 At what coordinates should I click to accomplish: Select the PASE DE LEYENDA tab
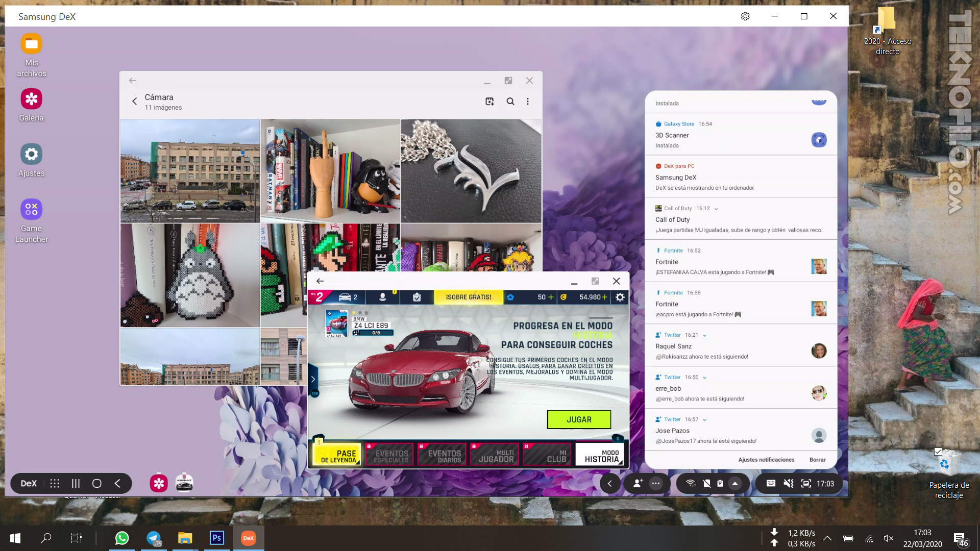point(337,454)
